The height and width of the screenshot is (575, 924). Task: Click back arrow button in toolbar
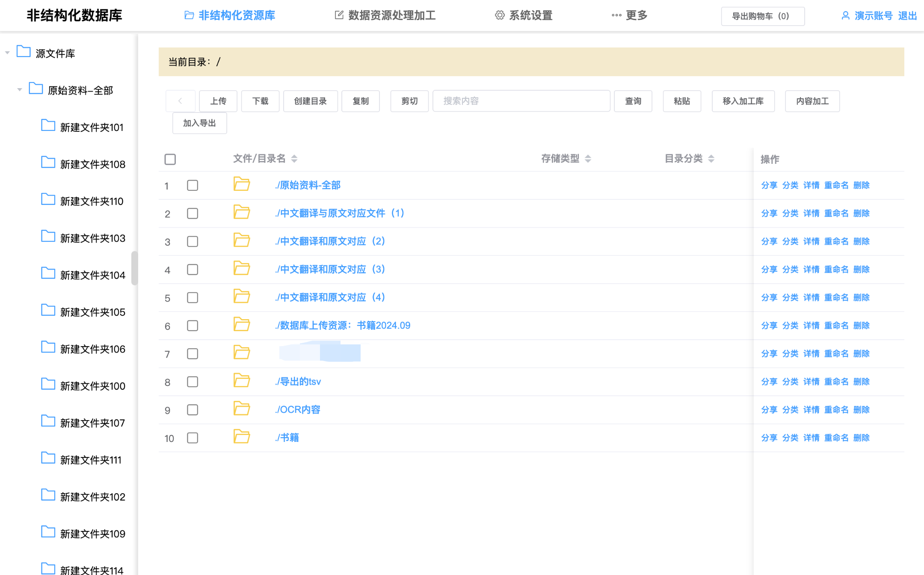point(181,101)
